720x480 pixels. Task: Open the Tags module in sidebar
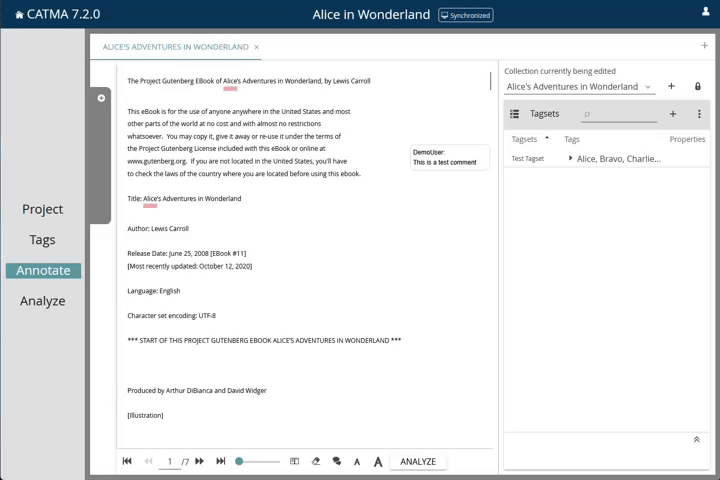(x=43, y=240)
